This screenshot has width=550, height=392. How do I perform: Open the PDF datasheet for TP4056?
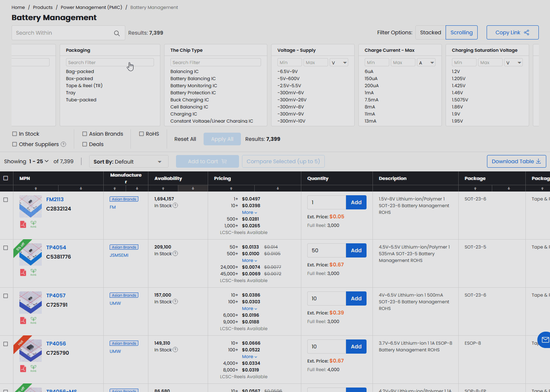coord(23,368)
